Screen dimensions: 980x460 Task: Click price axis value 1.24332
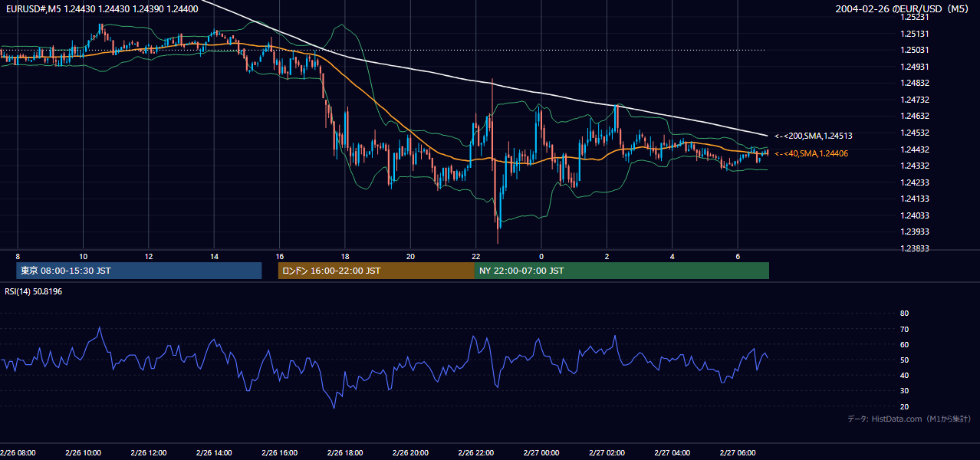[915, 166]
